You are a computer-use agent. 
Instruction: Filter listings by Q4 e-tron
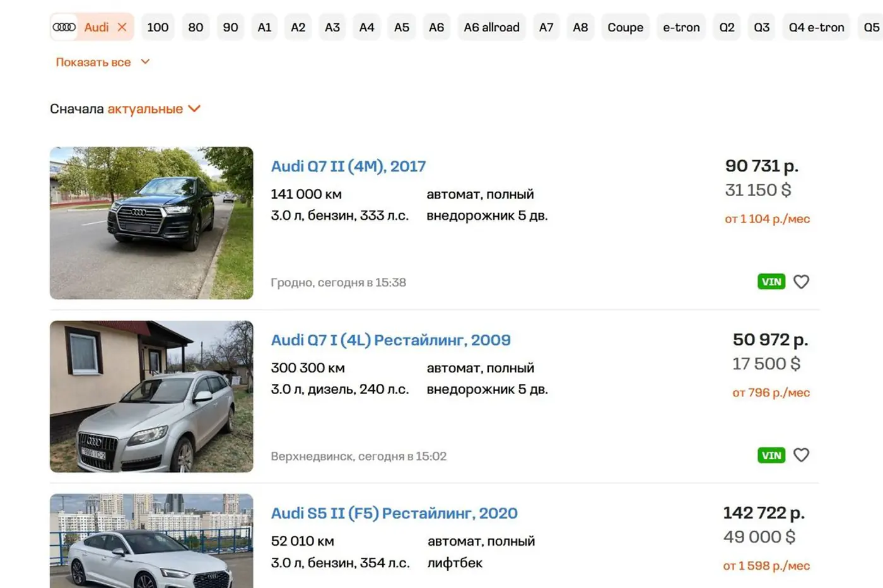(816, 27)
